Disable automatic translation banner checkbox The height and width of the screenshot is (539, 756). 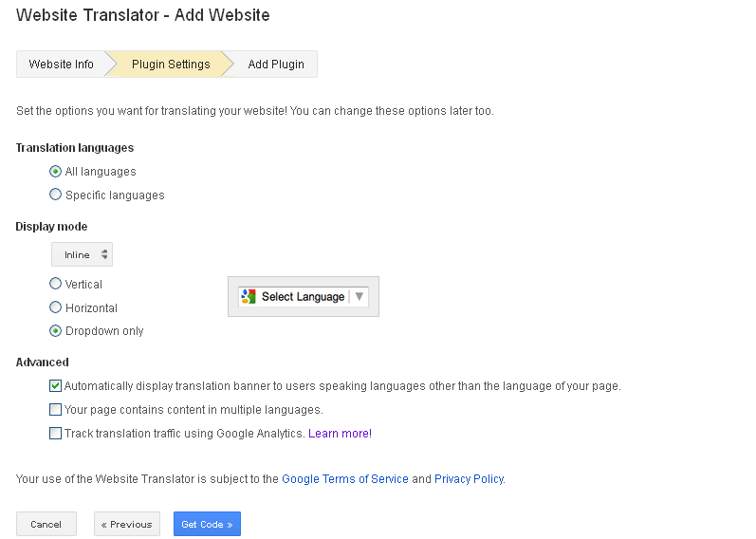coord(55,386)
